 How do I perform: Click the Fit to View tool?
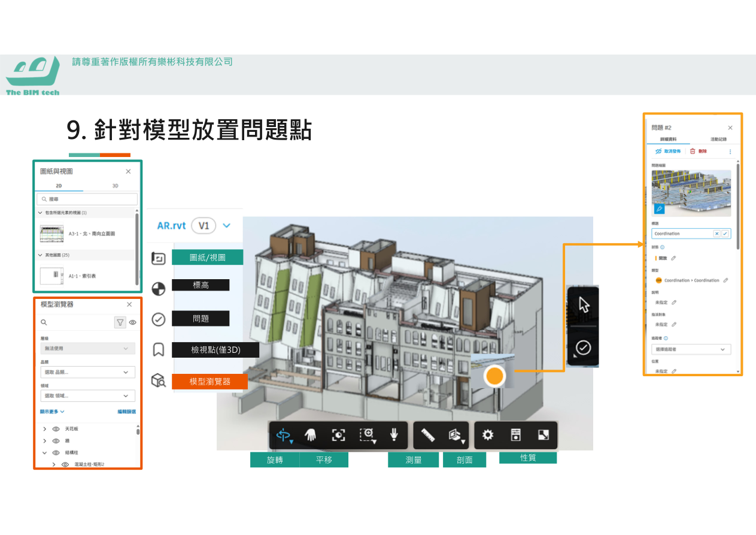coord(339,436)
